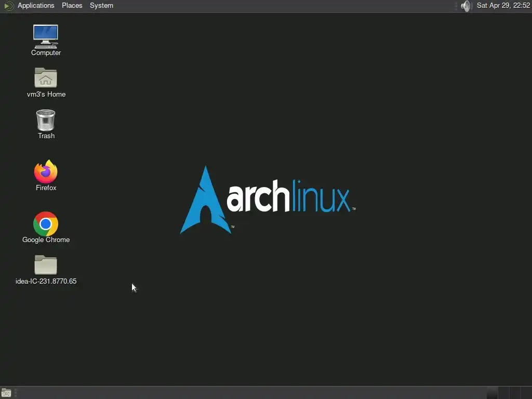The width and height of the screenshot is (532, 399).
Task: Select the Firefox browser icon
Action: (x=46, y=175)
